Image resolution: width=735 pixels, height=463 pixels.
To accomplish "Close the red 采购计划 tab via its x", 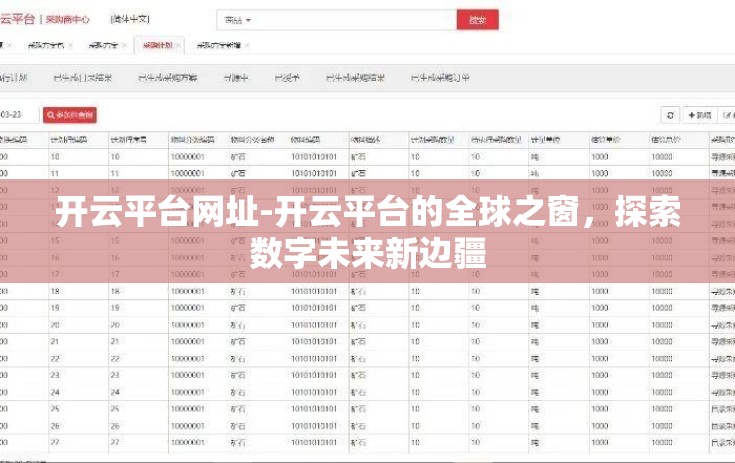I will (178, 45).
